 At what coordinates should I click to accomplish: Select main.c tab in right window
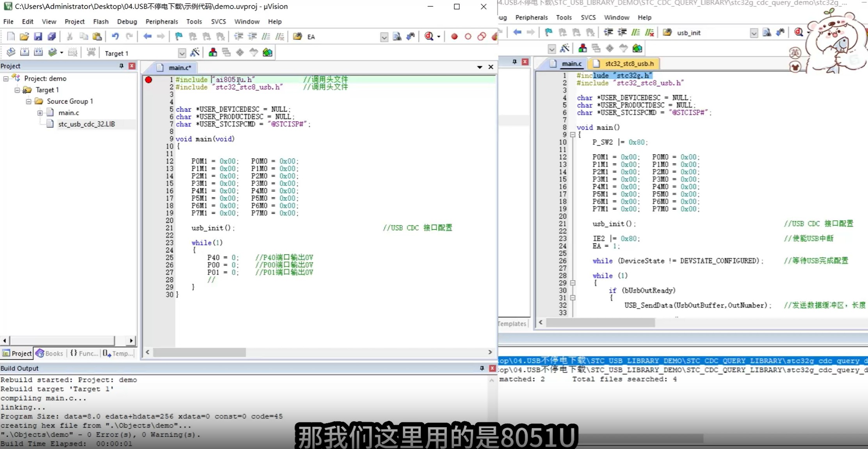tap(567, 63)
